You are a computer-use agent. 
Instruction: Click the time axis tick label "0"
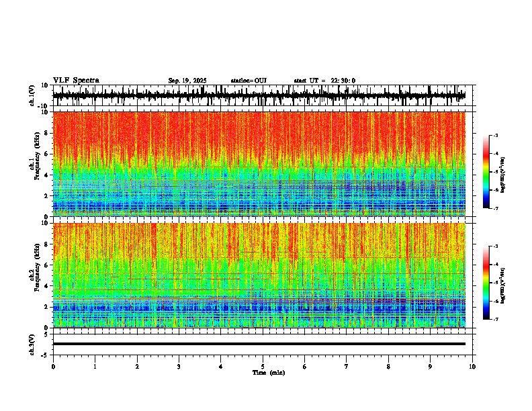53,367
